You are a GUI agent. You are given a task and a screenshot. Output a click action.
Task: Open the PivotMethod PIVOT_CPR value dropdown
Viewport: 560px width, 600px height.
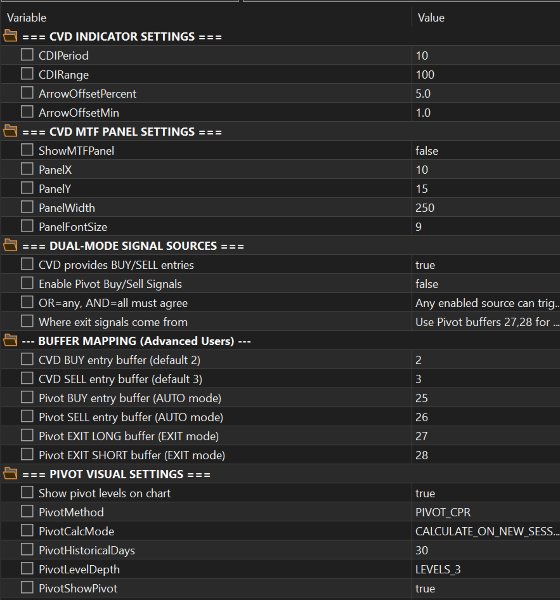[486, 512]
